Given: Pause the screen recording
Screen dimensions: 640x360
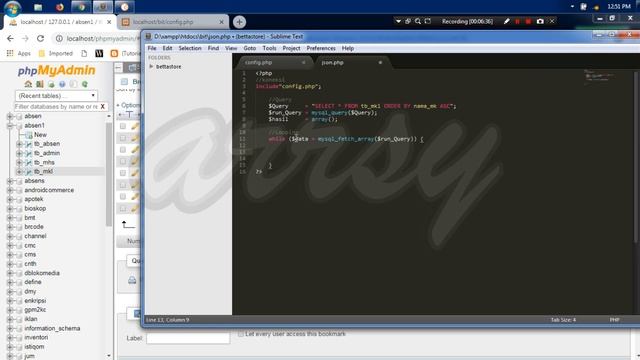Looking at the screenshot, I should point(518,21).
